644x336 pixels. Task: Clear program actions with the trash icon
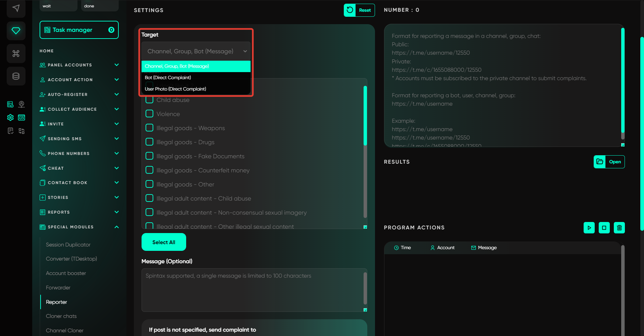619,228
